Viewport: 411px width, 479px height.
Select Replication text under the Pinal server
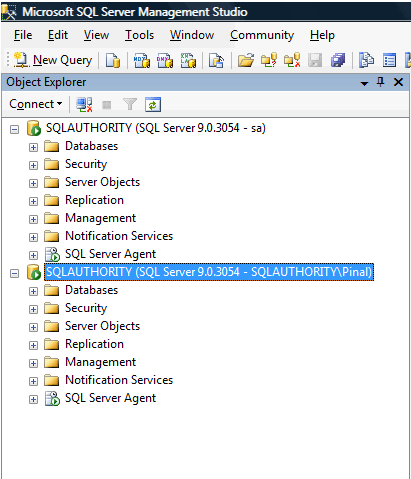pyautogui.click(x=94, y=344)
